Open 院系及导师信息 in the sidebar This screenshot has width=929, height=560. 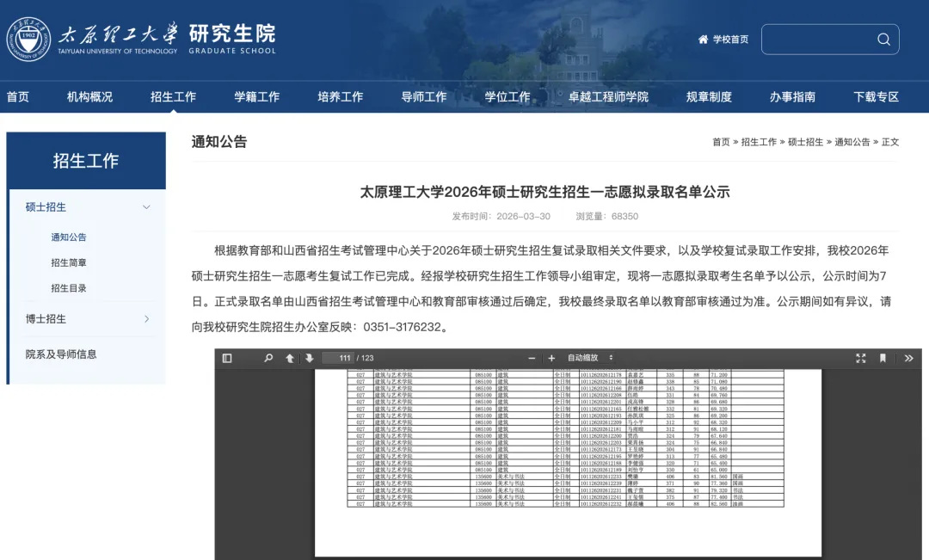coord(61,354)
